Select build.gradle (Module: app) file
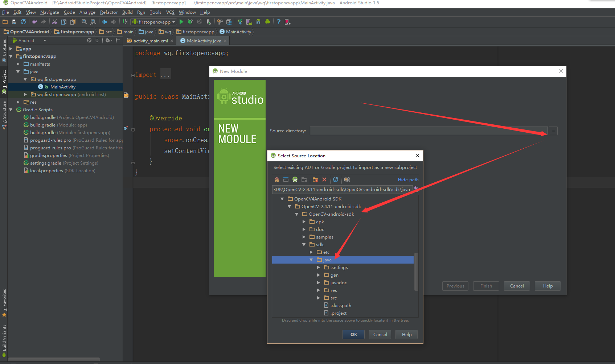 coord(58,125)
